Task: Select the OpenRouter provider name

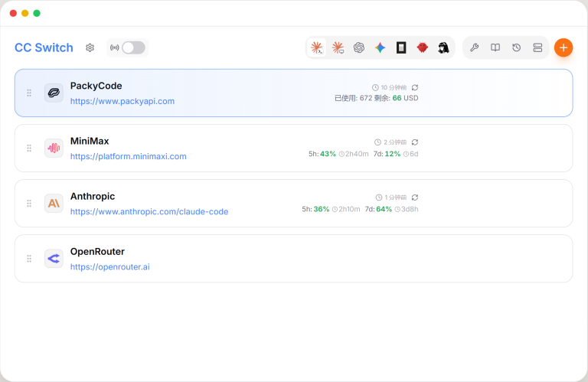Action: [x=97, y=251]
